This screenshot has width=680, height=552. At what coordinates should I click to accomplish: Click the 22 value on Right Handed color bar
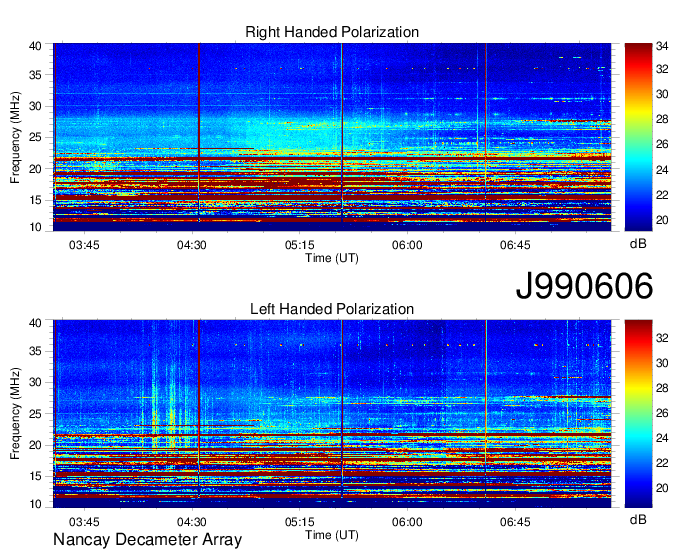click(663, 195)
